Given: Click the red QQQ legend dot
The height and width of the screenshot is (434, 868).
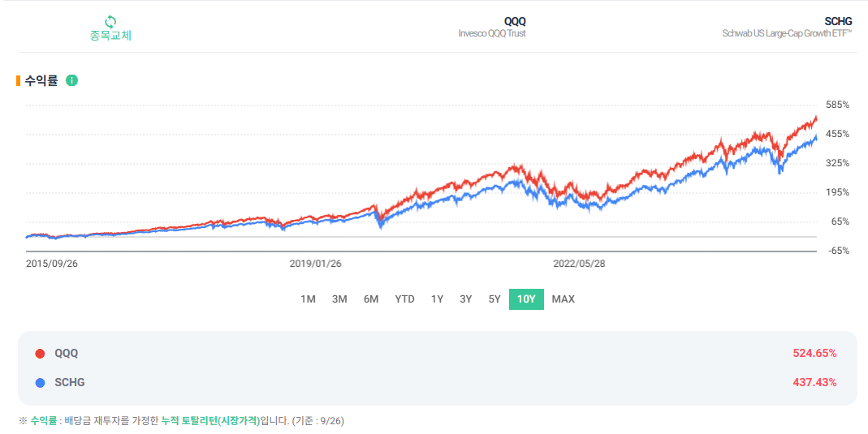Looking at the screenshot, I should 40,354.
